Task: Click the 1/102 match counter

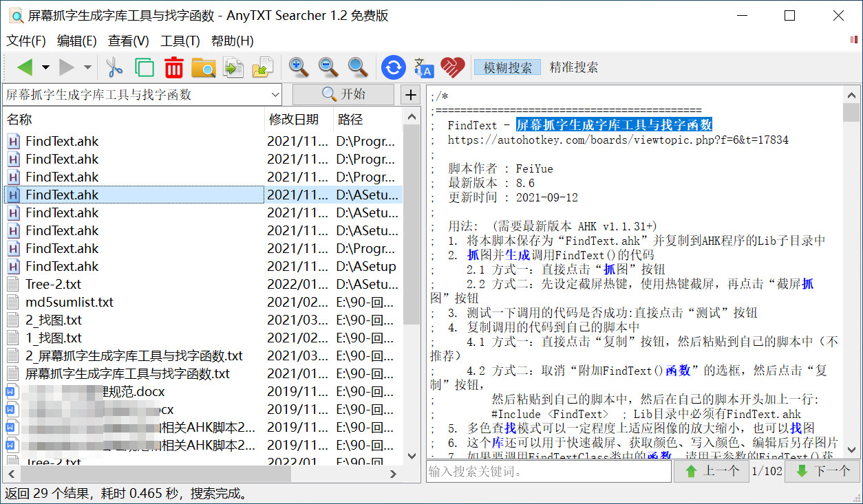Action: (766, 471)
